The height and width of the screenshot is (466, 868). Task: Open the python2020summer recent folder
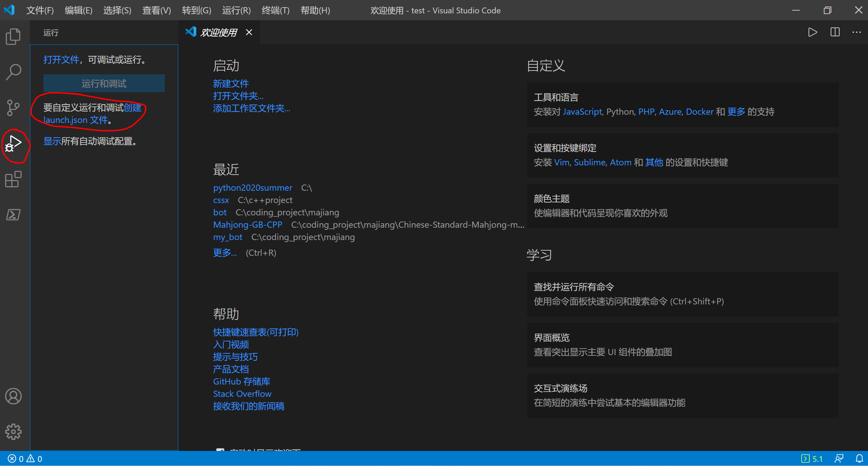pyautogui.click(x=252, y=188)
